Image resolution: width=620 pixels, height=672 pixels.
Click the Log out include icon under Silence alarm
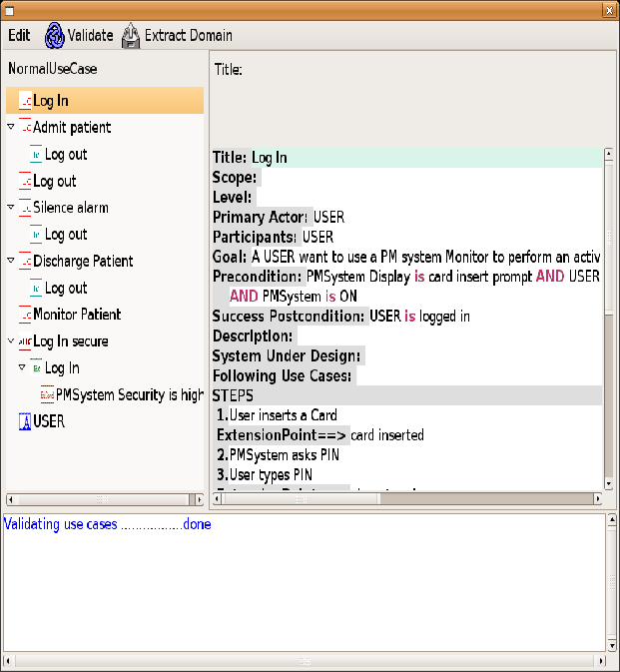point(36,235)
